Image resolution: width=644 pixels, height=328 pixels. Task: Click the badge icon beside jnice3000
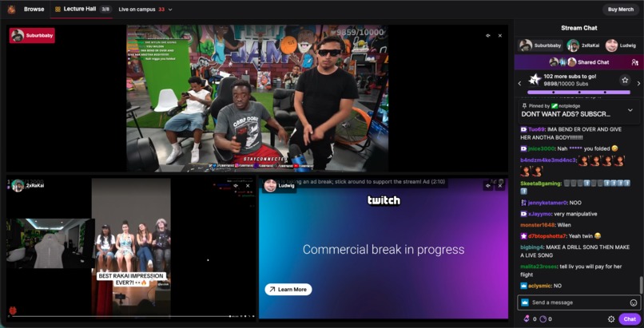pyautogui.click(x=523, y=148)
